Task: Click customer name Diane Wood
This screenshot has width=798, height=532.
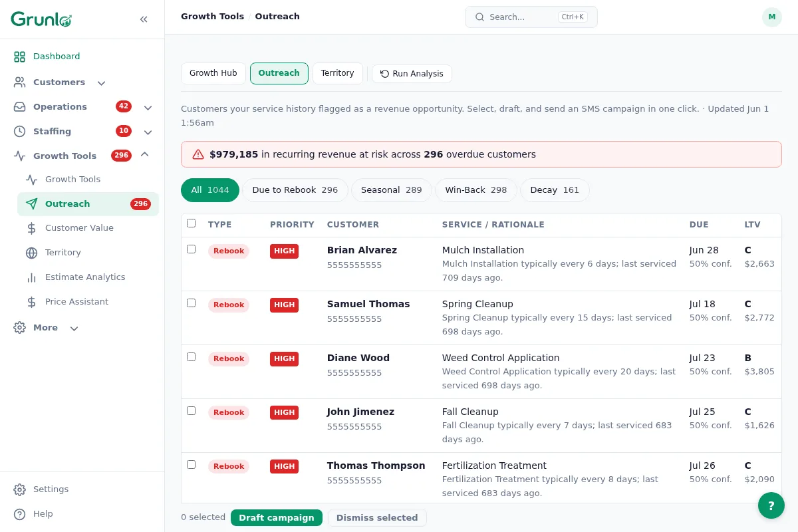Action: 358,358
